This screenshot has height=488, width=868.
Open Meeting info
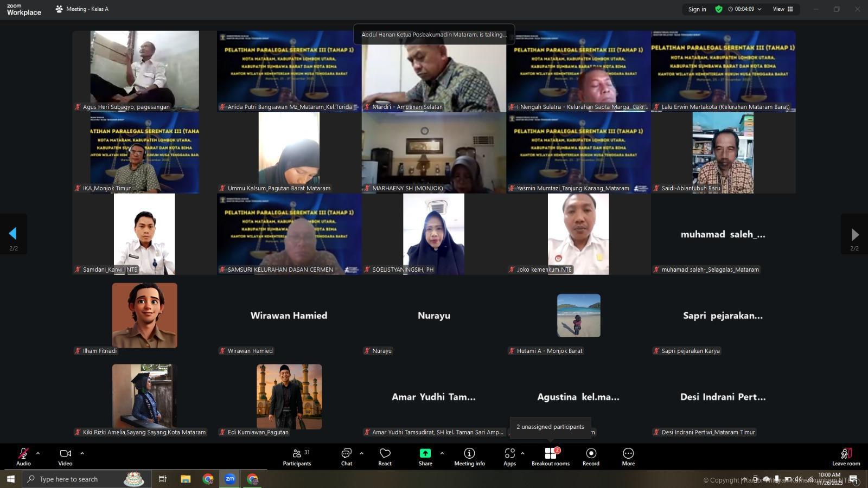(469, 457)
